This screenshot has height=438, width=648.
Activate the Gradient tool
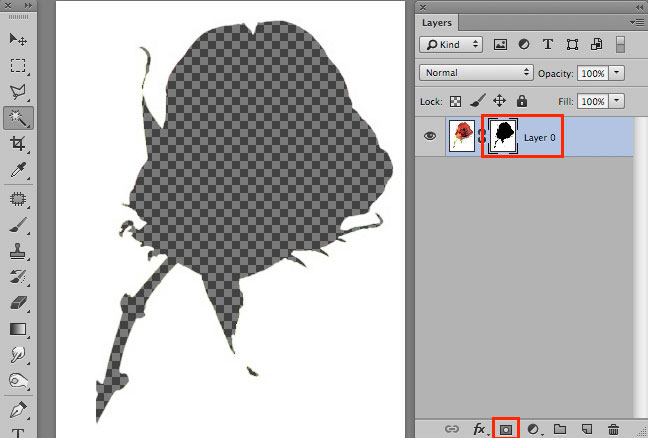click(18, 328)
